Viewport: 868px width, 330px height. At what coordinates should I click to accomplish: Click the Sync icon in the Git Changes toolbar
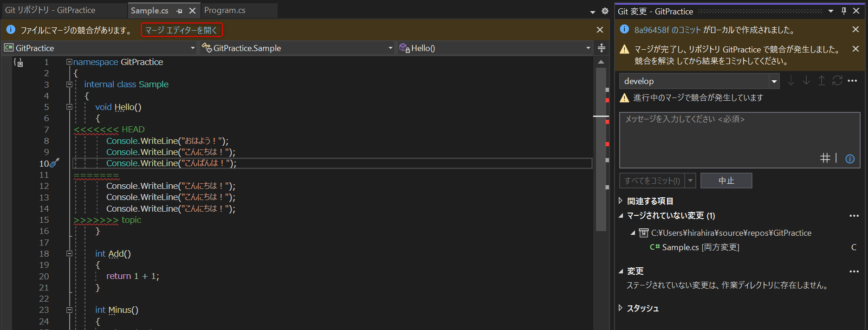(837, 81)
